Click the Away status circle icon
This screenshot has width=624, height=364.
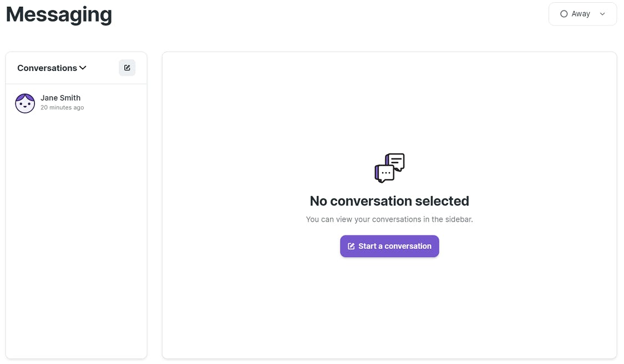click(564, 14)
